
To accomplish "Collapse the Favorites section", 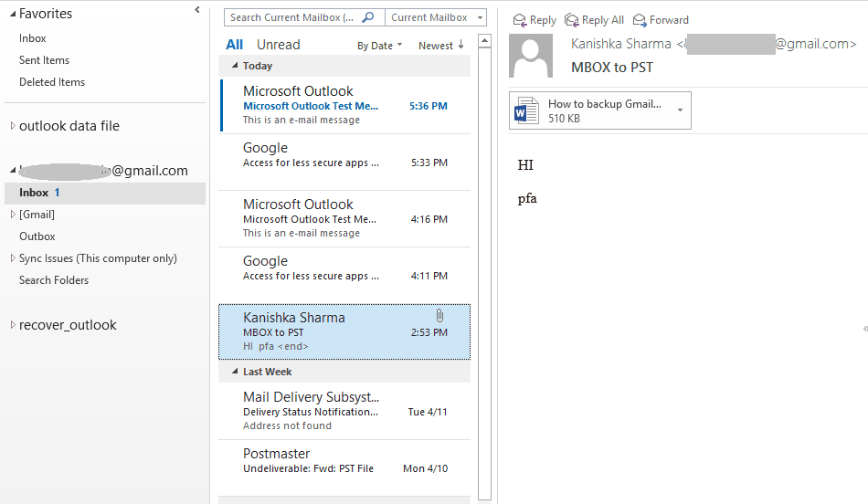I will [13, 15].
